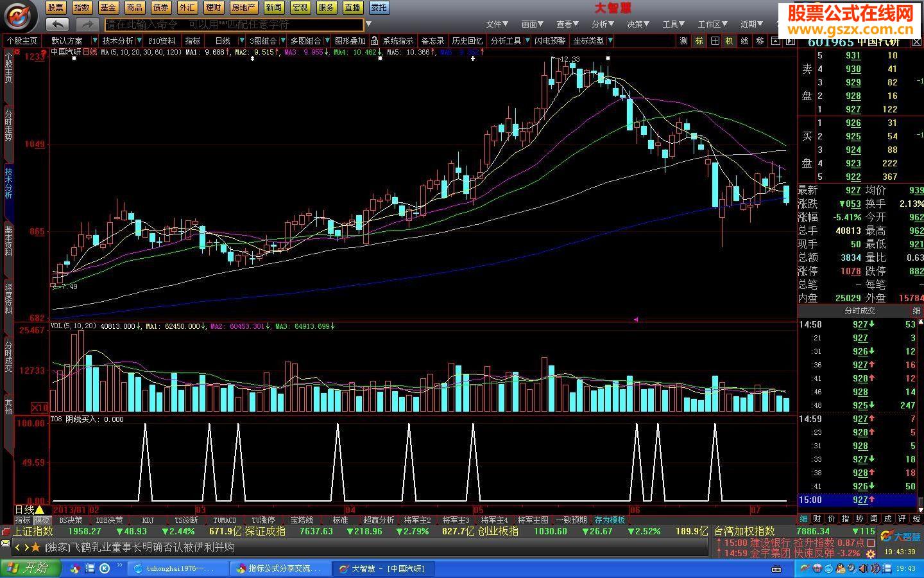Select the 宝塔线 indicator tab

coord(302,520)
